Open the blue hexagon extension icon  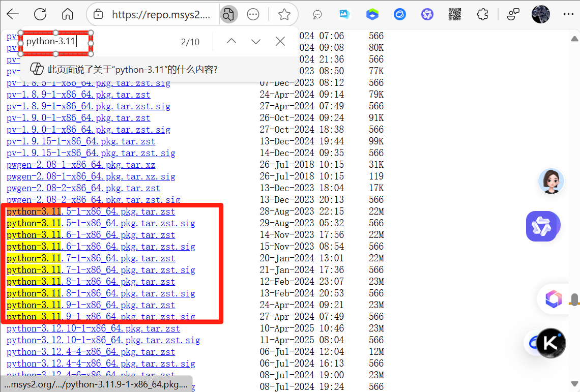372,14
